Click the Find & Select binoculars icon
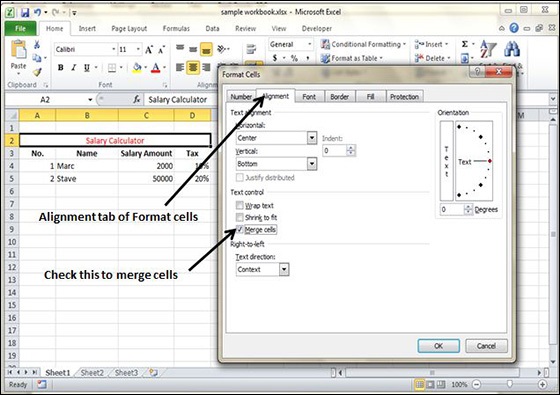The height and width of the screenshot is (395, 560). 511,49
